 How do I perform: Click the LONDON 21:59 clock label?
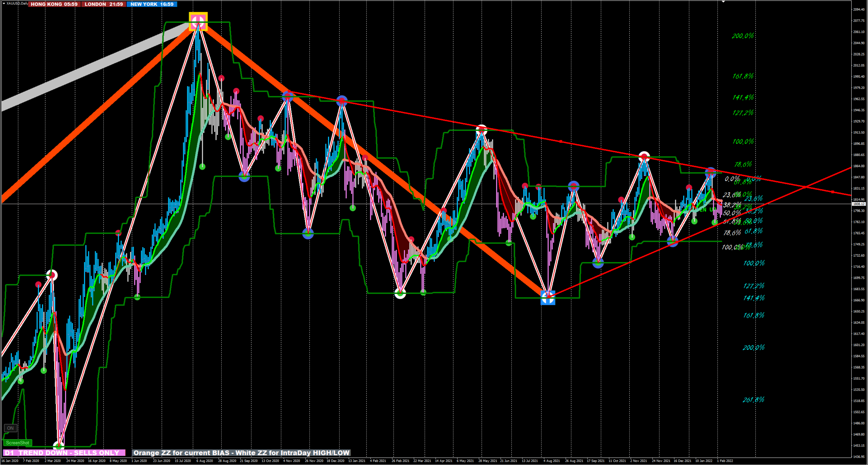point(103,4)
